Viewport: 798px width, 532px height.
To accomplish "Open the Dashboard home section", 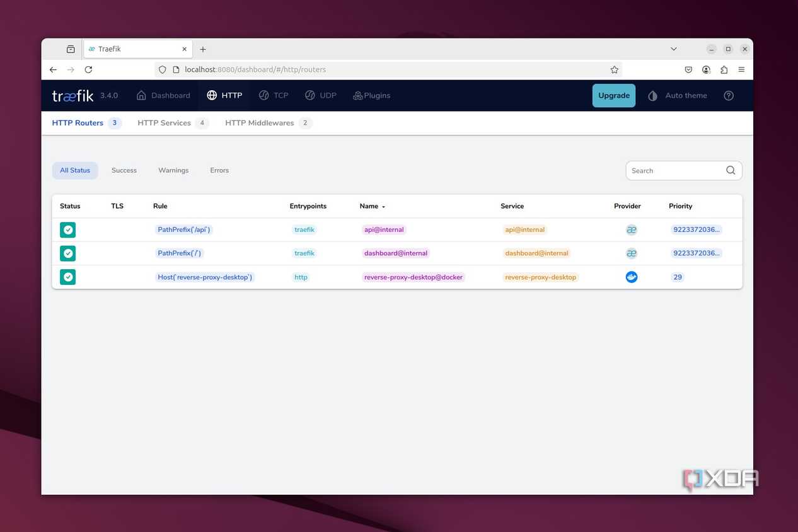I will tap(163, 96).
